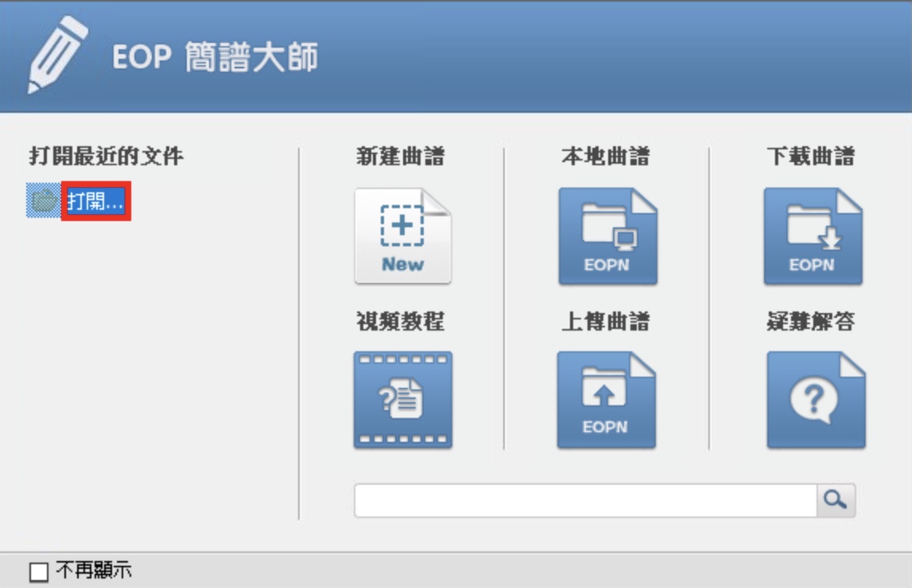Click the 下載曲譜 heading

coord(811,157)
